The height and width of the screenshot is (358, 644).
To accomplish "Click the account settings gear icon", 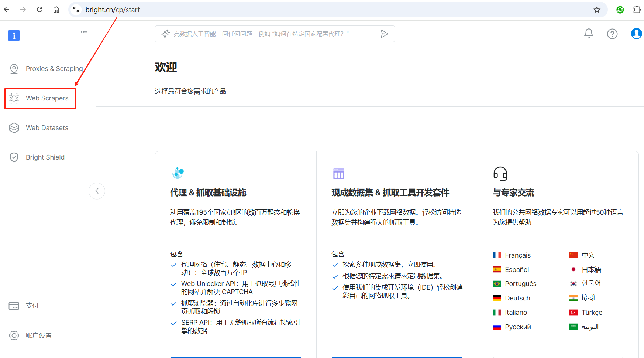I will [x=14, y=335].
